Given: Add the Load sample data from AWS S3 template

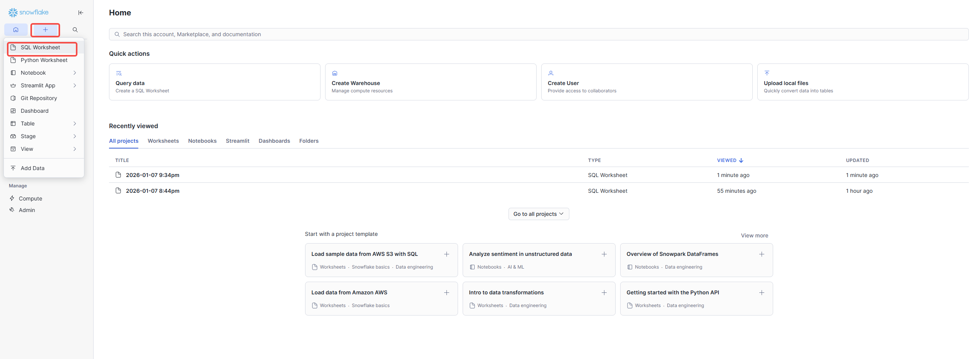Looking at the screenshot, I should [x=446, y=254].
